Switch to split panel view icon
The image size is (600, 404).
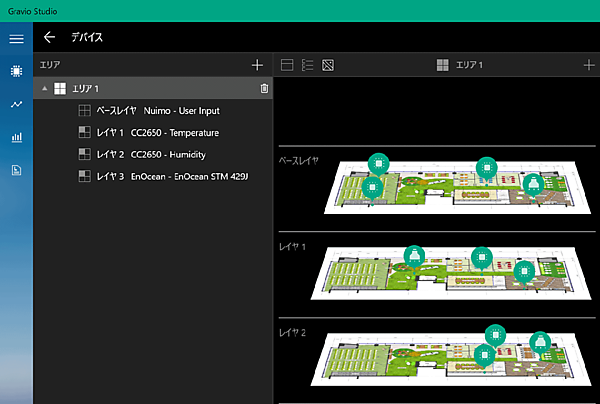(287, 65)
